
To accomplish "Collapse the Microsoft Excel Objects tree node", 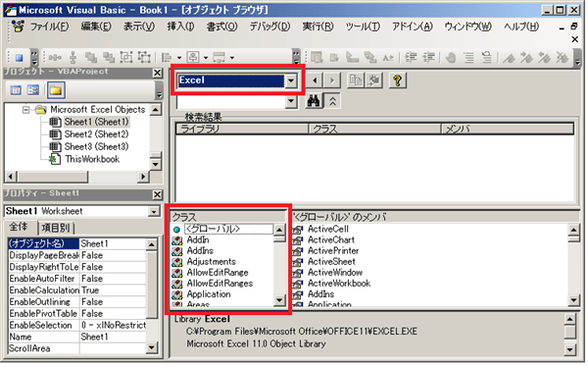I will [25, 110].
